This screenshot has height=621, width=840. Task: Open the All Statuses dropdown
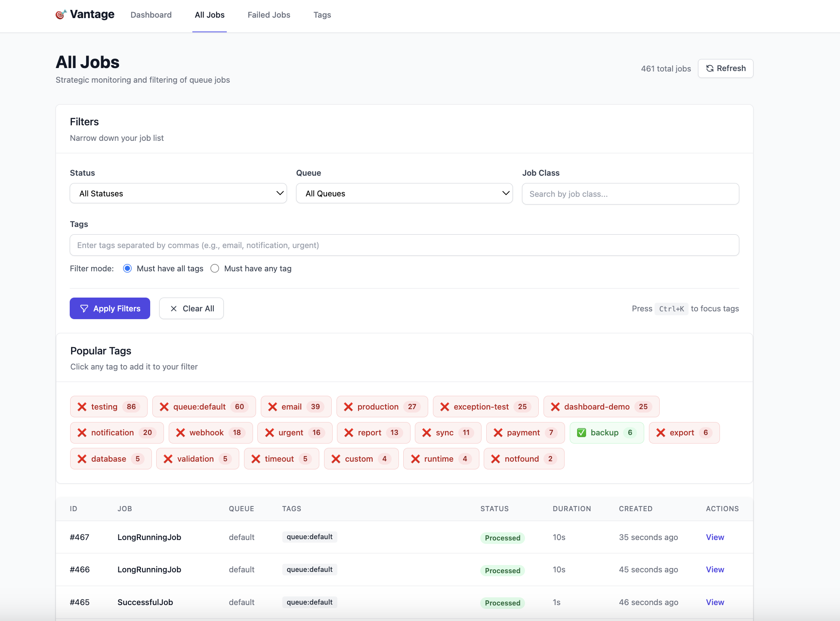pos(178,193)
